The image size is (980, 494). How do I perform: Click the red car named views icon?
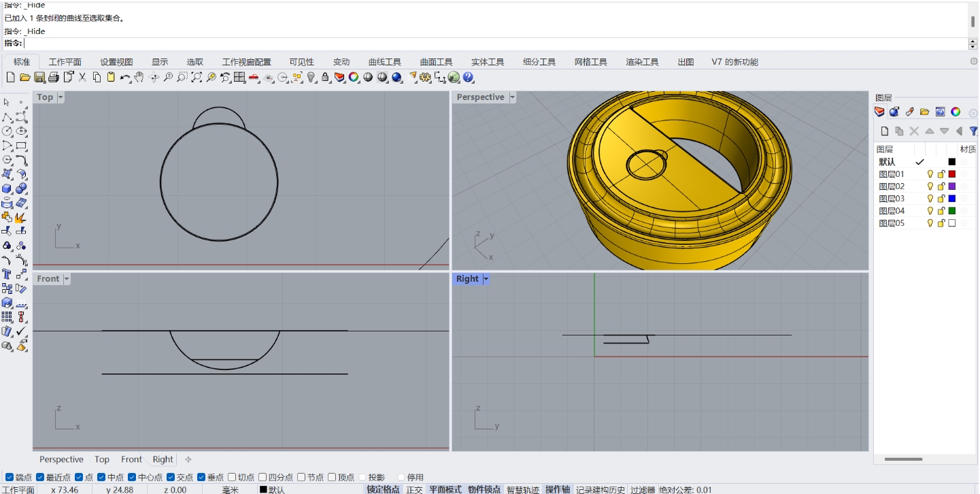click(254, 78)
